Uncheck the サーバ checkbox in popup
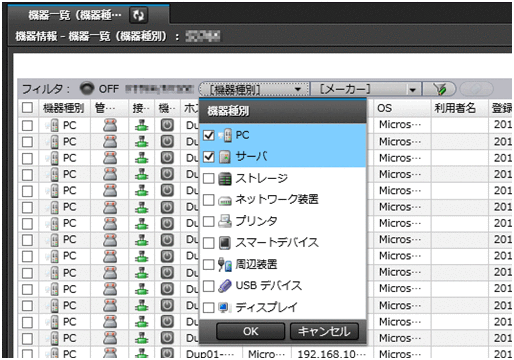The image size is (514, 360). 209,157
